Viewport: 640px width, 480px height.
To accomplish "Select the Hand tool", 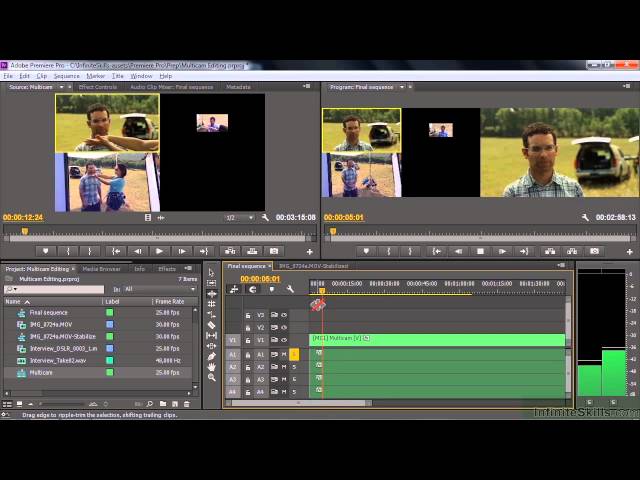I will pos(211,367).
